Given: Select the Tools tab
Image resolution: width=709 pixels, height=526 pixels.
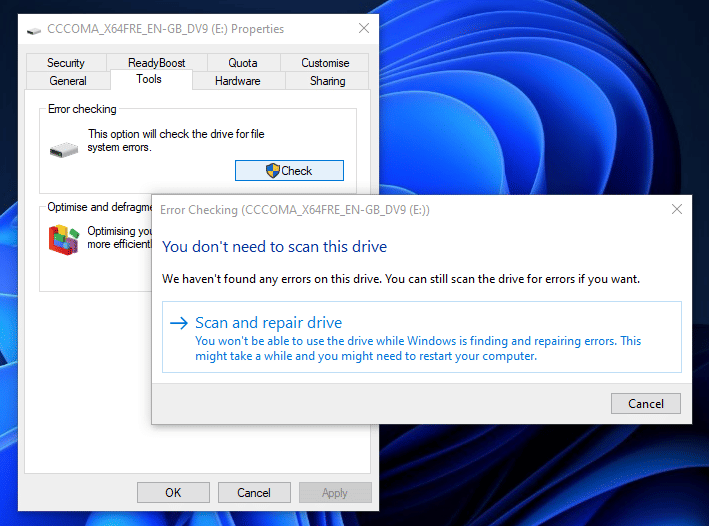Looking at the screenshot, I should coord(149,79).
